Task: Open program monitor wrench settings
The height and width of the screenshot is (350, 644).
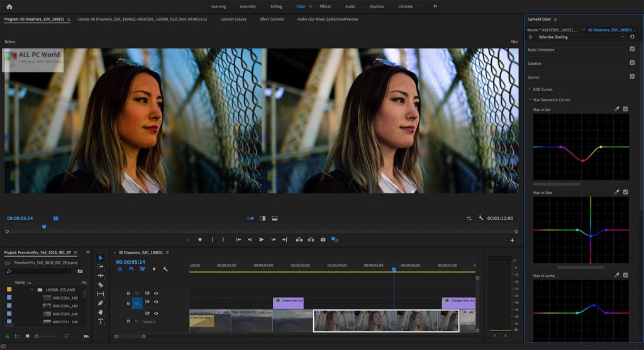Action: [x=480, y=218]
